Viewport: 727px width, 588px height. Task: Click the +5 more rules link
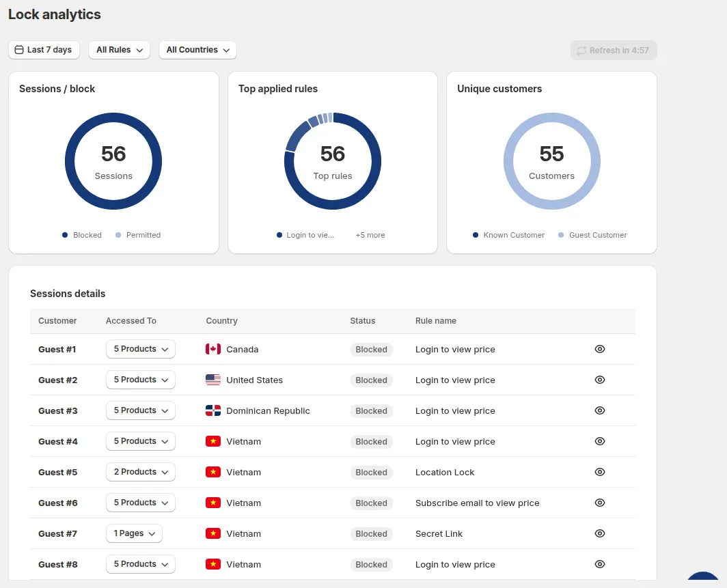pos(370,235)
